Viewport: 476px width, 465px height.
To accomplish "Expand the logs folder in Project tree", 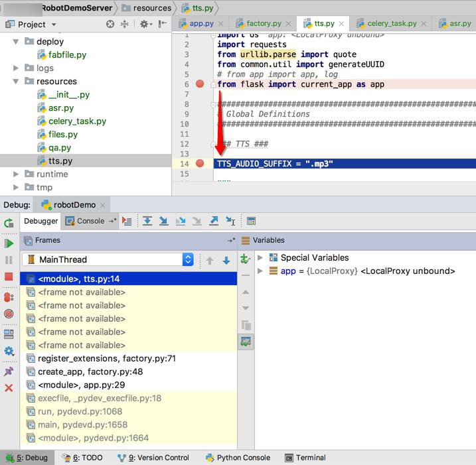I will [x=17, y=68].
